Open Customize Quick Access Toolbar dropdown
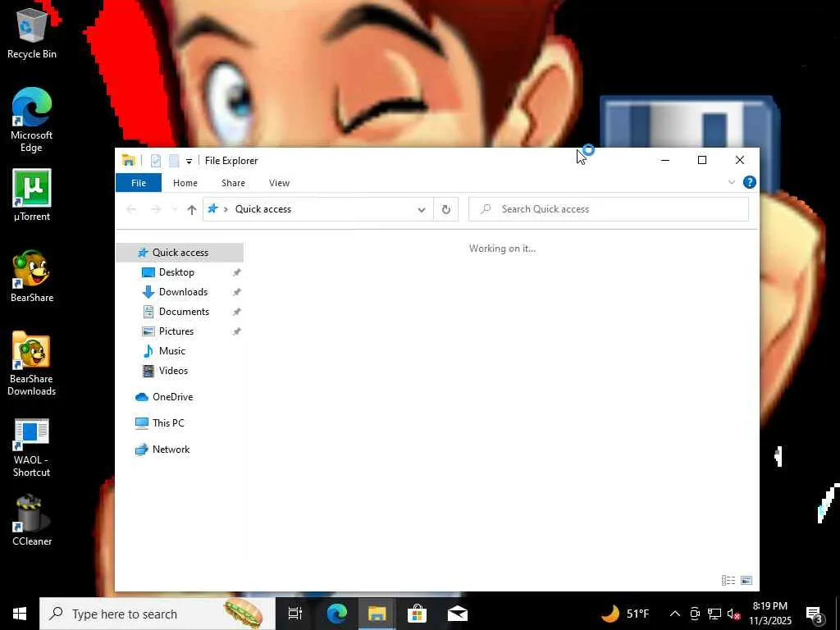The image size is (840, 630). pyautogui.click(x=189, y=161)
